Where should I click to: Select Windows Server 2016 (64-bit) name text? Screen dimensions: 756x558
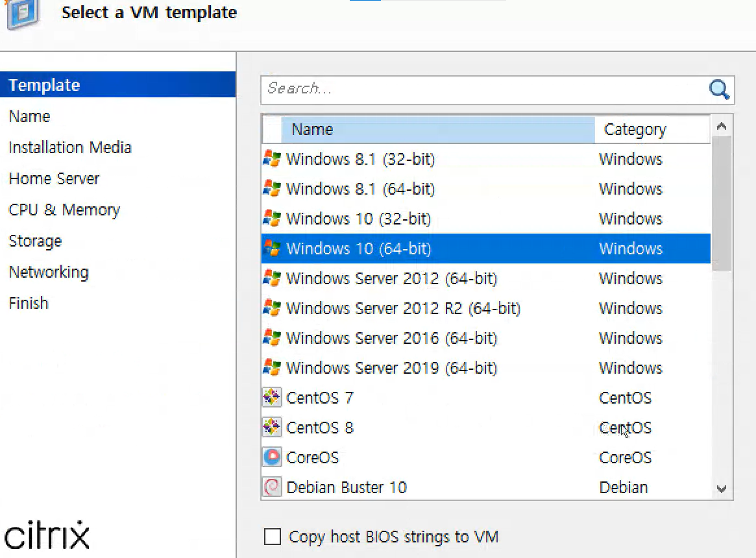tap(391, 339)
